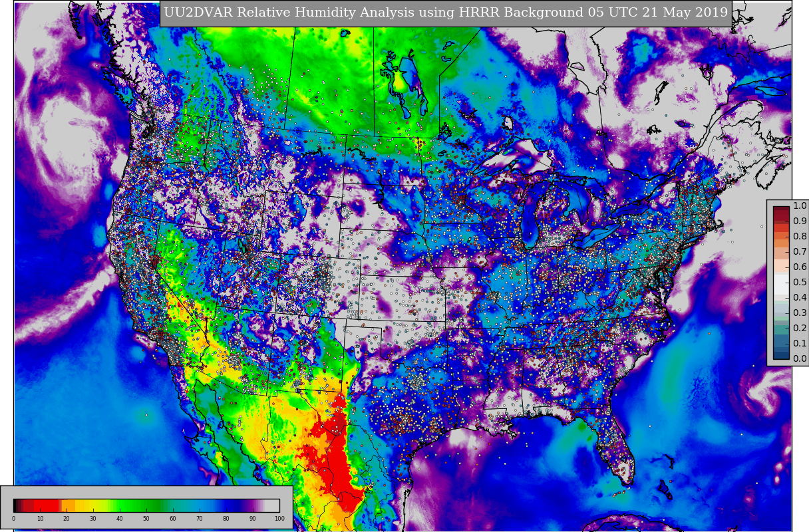Click the "20" tick on humidity colorbar
The width and height of the screenshot is (809, 532).
point(67,519)
